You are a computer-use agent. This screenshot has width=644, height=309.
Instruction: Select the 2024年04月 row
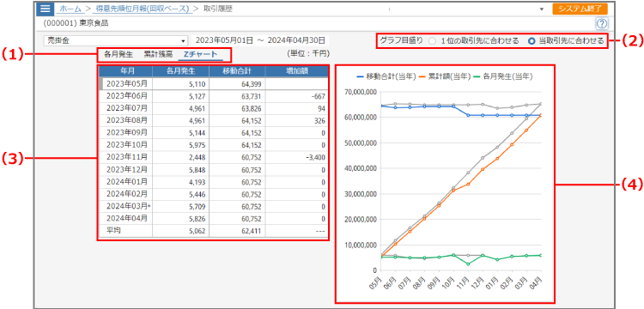(214, 218)
